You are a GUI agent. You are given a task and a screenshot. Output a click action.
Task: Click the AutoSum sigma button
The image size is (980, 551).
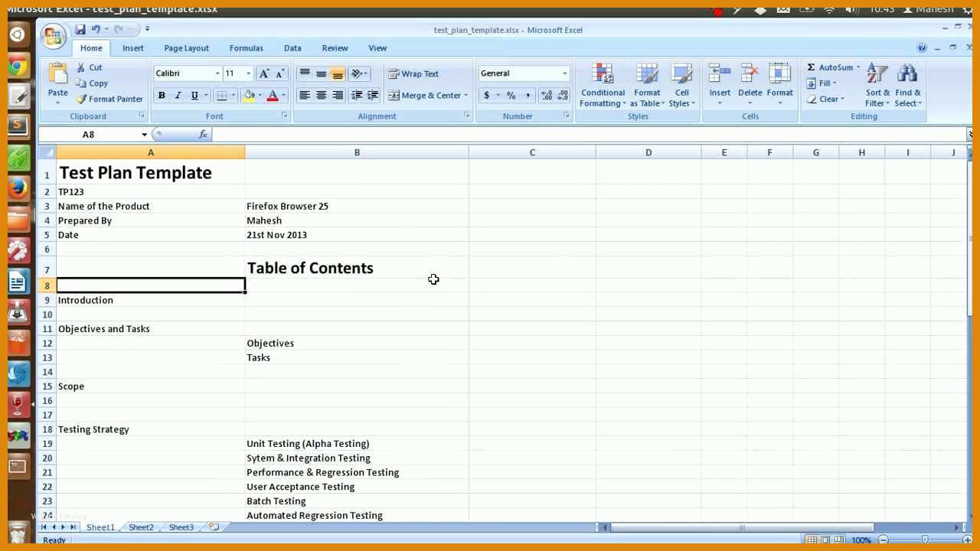coord(811,67)
